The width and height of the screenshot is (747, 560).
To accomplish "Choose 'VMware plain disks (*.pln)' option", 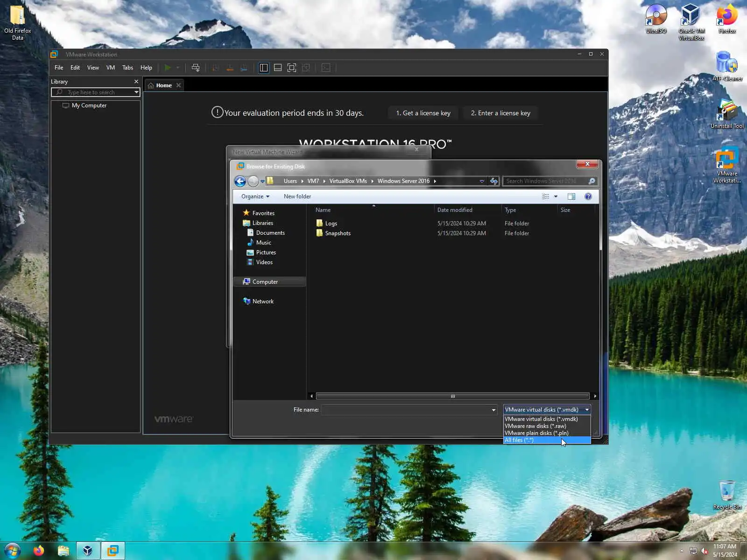I will click(547, 433).
